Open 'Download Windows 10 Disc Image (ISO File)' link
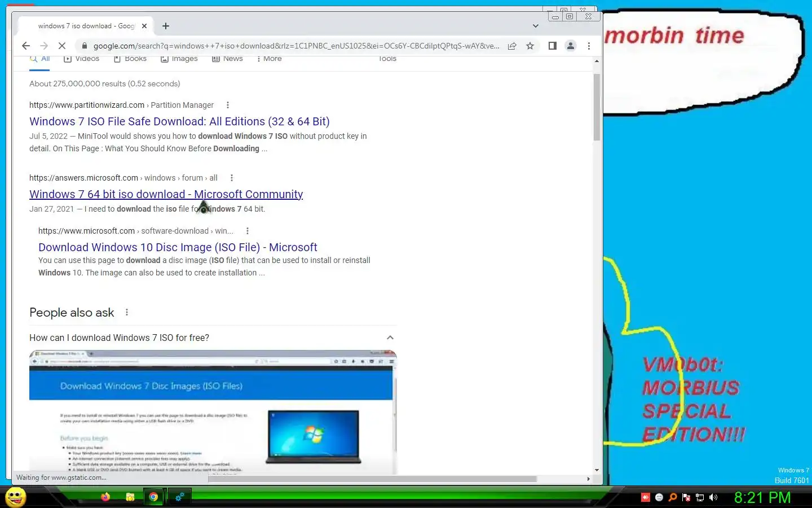 pos(178,247)
